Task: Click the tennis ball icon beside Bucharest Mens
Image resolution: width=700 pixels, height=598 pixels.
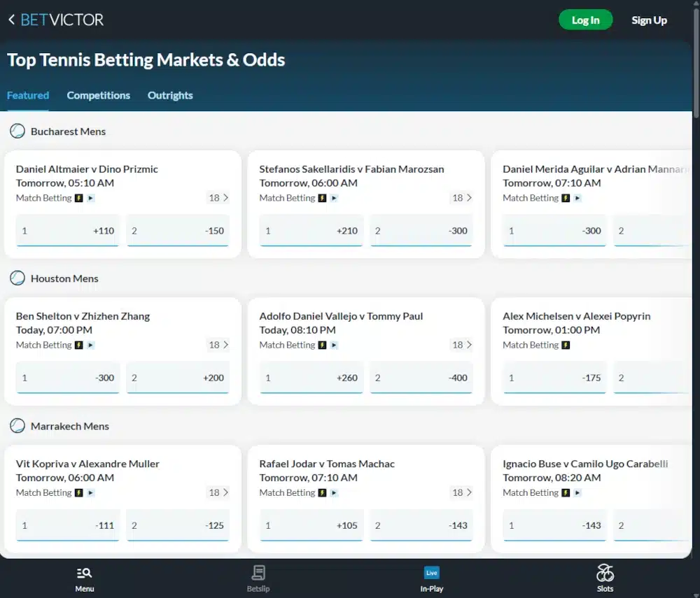Action: [x=17, y=130]
